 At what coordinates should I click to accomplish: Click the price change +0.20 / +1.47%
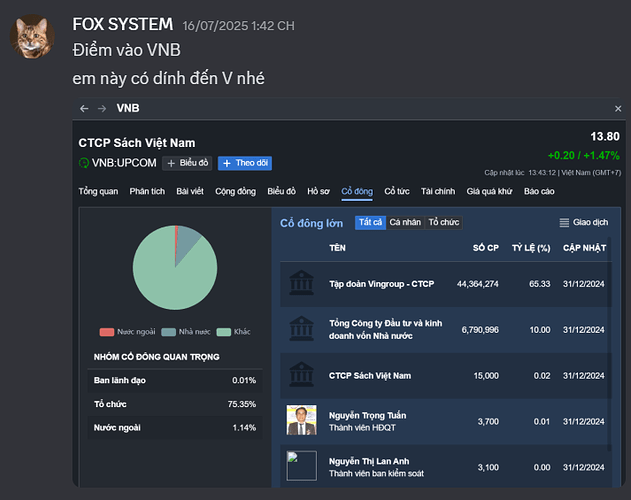[x=584, y=155]
